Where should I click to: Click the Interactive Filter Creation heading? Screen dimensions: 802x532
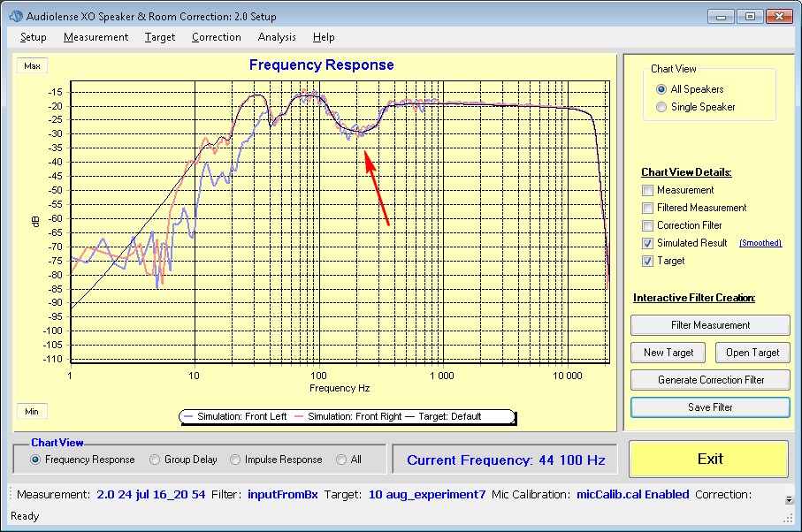[693, 298]
